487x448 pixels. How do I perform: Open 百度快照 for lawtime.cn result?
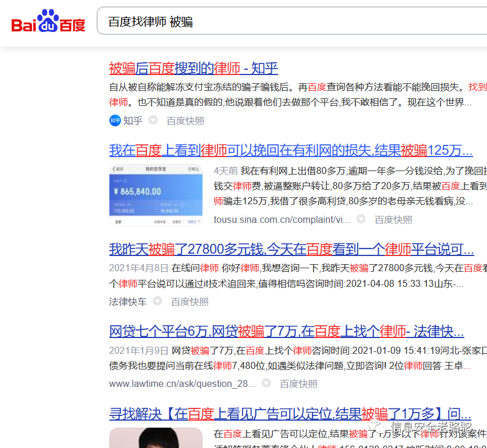298,383
